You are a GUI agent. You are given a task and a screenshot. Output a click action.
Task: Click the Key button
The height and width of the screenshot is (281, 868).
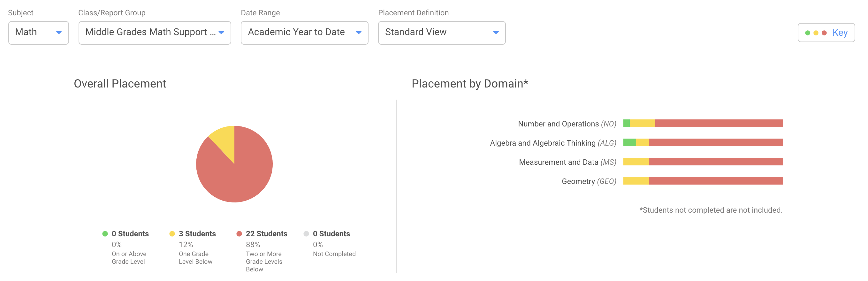826,33
